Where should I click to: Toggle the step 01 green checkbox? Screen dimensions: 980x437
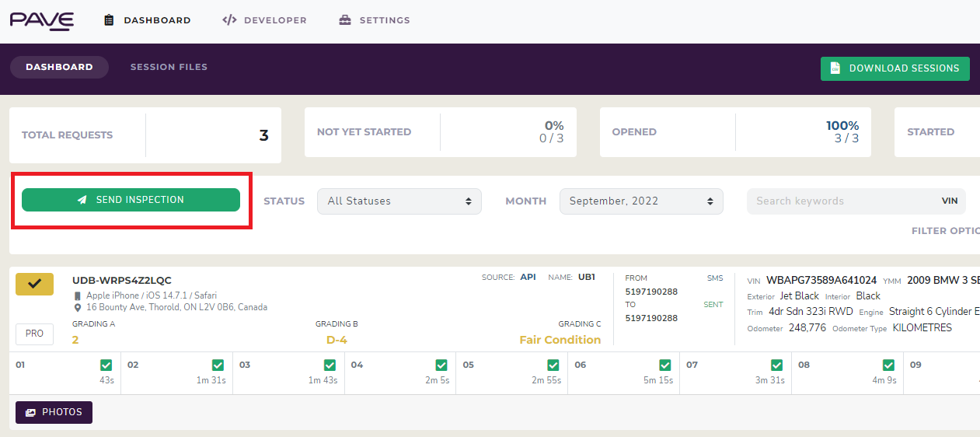point(106,365)
